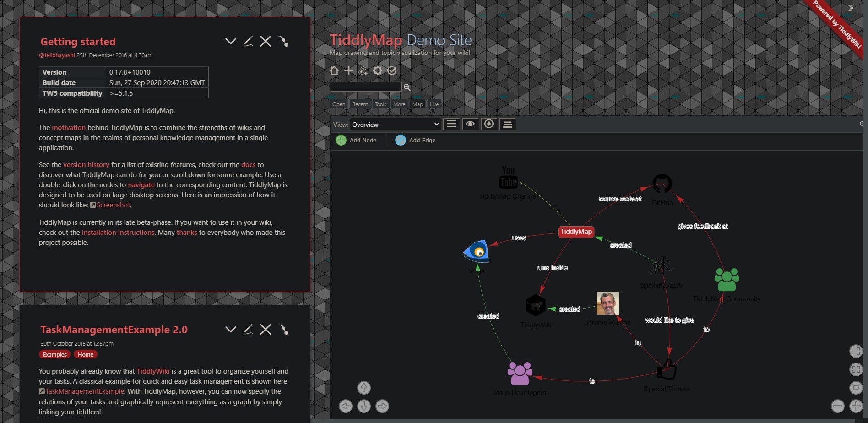The height and width of the screenshot is (423, 868).
Task: Open the map menu hamburger button
Action: click(451, 124)
